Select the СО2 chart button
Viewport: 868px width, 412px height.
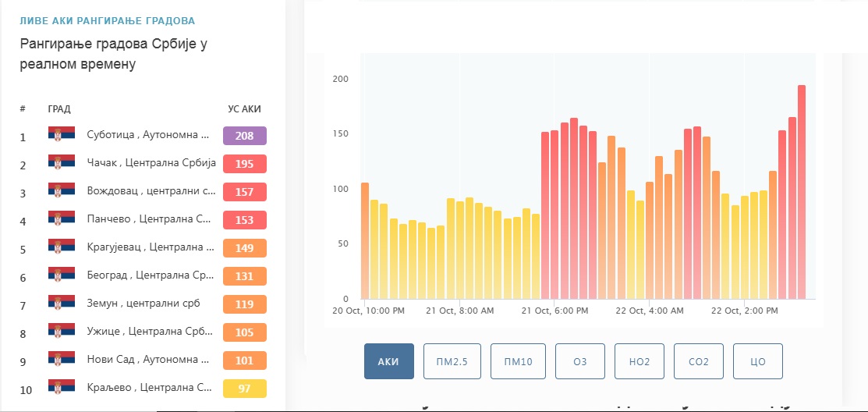pyautogui.click(x=699, y=361)
